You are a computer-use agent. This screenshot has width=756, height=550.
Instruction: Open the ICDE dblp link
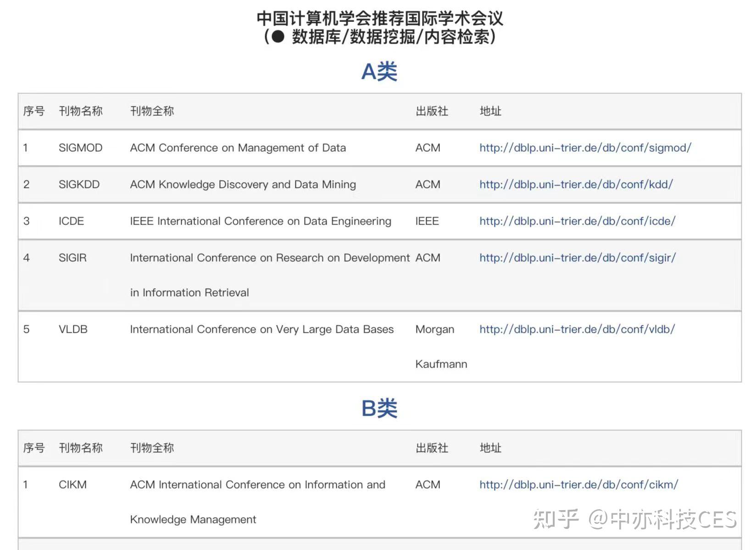577,221
